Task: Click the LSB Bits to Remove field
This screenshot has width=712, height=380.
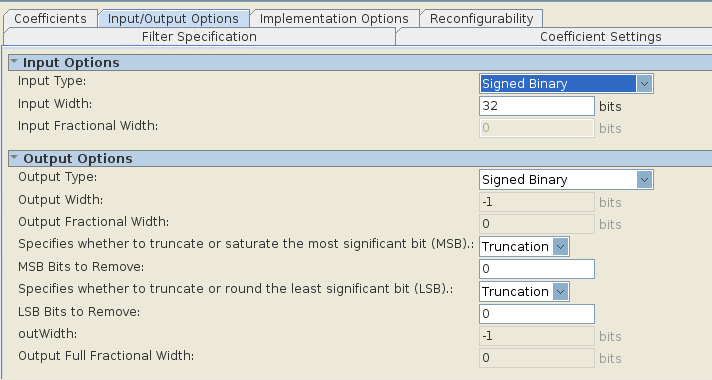Action: (x=537, y=314)
